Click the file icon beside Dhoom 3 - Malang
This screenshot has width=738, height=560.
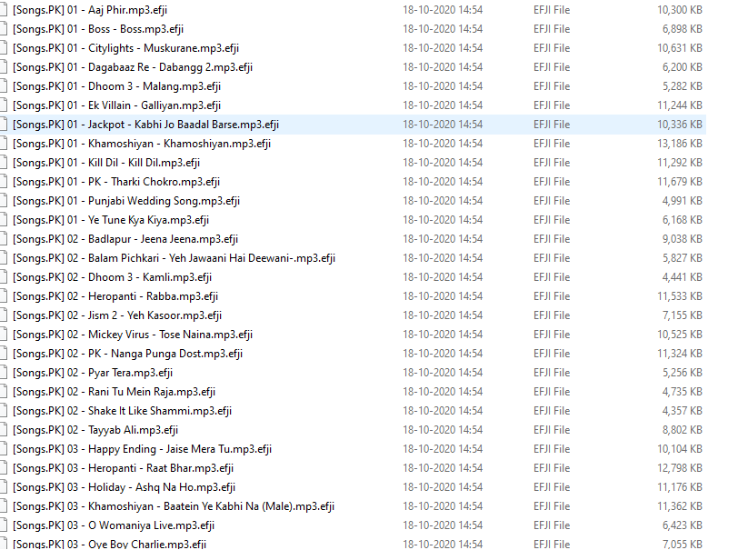click(x=4, y=86)
